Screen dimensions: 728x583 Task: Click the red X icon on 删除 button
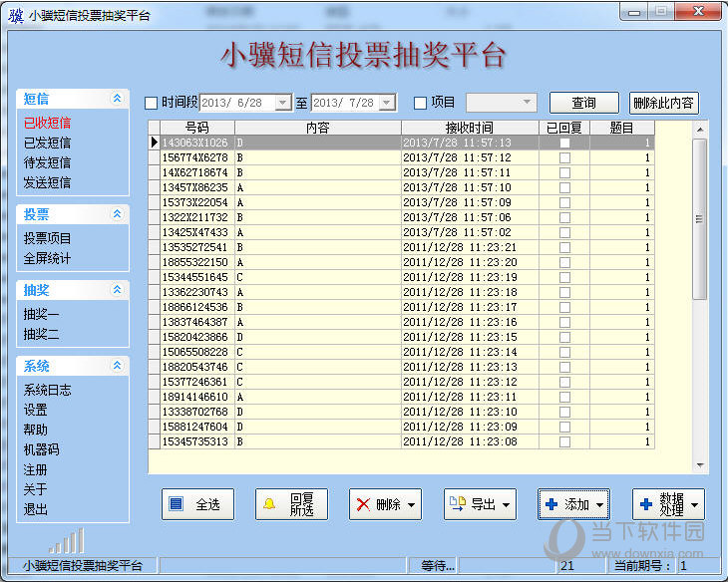pos(363,504)
